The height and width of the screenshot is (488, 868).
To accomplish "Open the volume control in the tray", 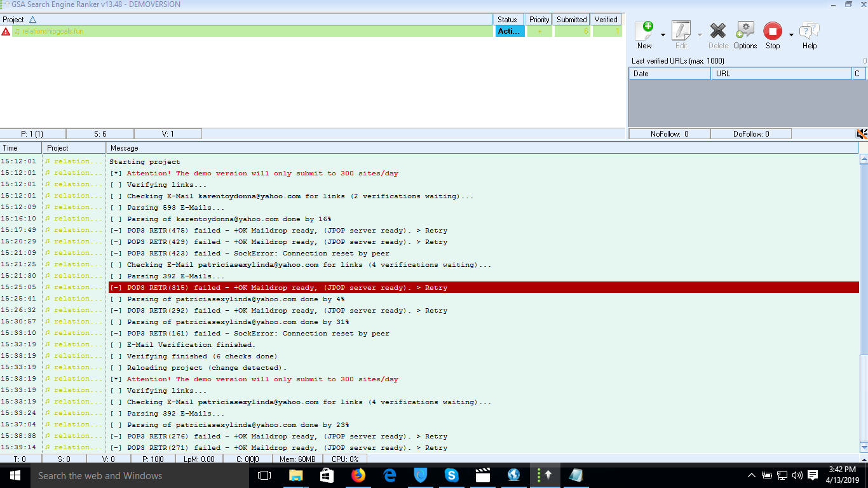I will tap(797, 475).
